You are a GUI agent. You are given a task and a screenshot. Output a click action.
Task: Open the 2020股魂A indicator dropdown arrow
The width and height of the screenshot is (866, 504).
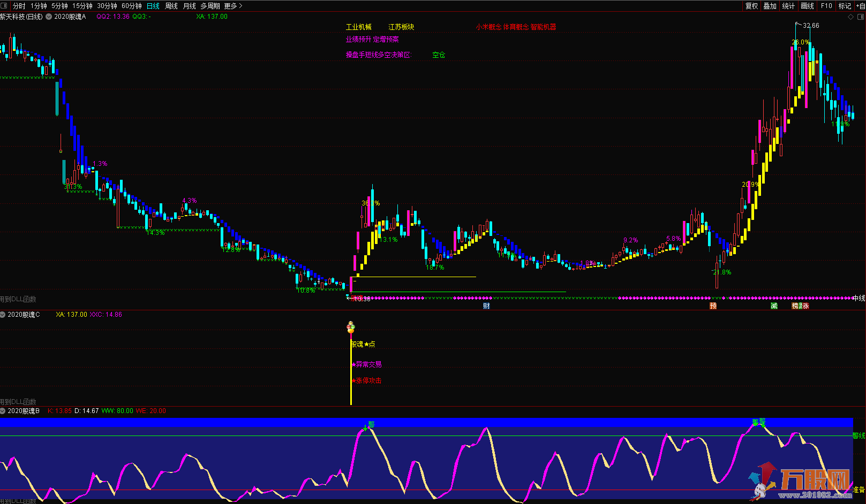coord(49,17)
